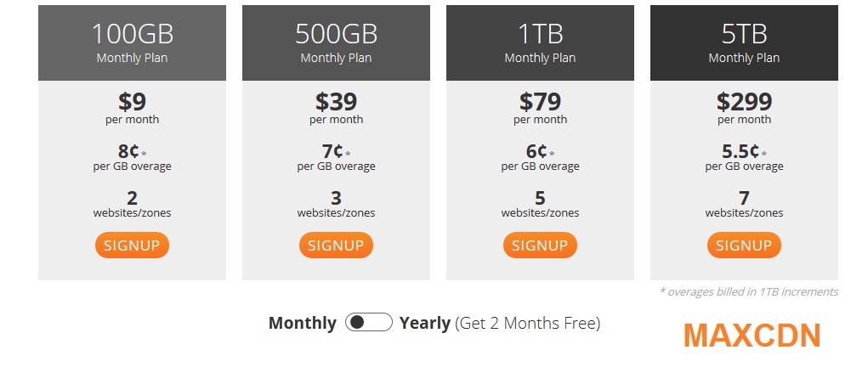Click the $79 per month price
Screen dimensions: 868x367
pyautogui.click(x=540, y=108)
